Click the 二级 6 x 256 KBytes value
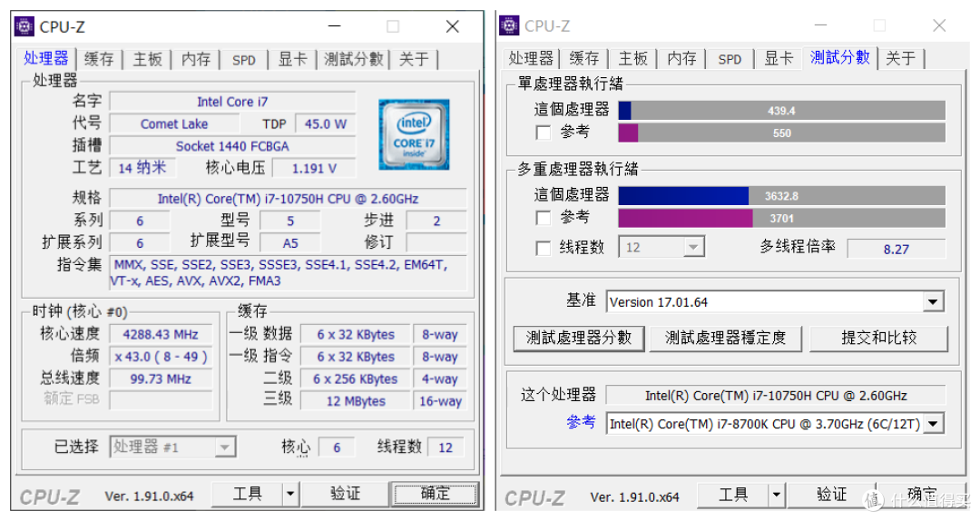980x521 pixels. click(x=356, y=379)
